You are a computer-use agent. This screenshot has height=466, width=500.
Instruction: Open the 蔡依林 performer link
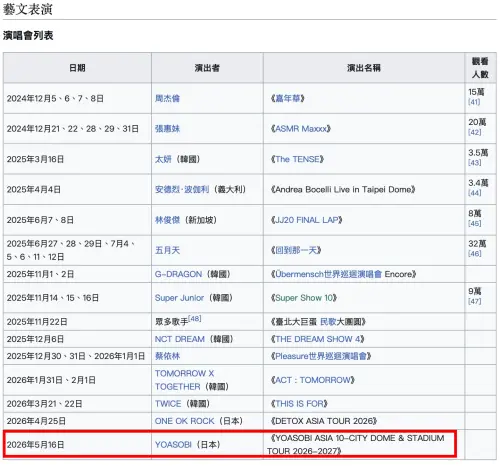167,356
